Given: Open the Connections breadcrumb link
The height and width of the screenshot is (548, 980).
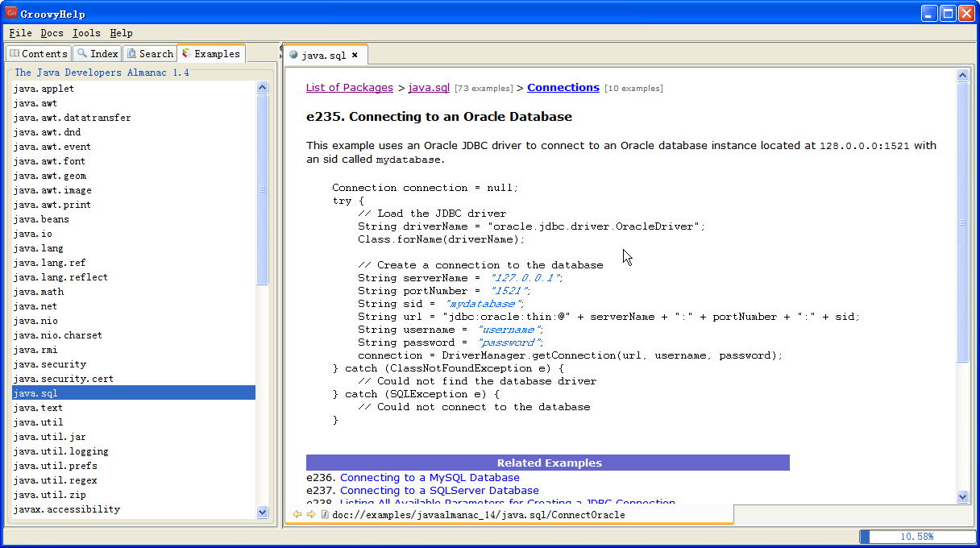Looking at the screenshot, I should point(563,88).
